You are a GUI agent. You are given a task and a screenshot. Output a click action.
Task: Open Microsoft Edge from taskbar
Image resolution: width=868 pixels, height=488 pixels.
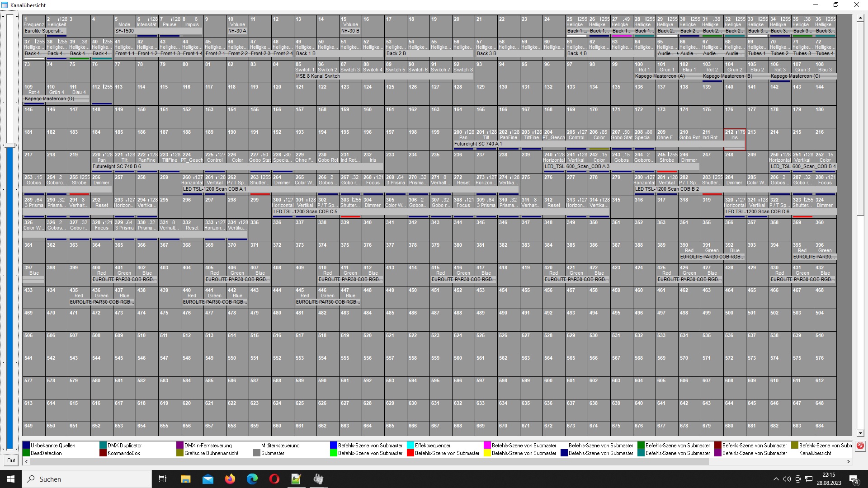(x=252, y=479)
